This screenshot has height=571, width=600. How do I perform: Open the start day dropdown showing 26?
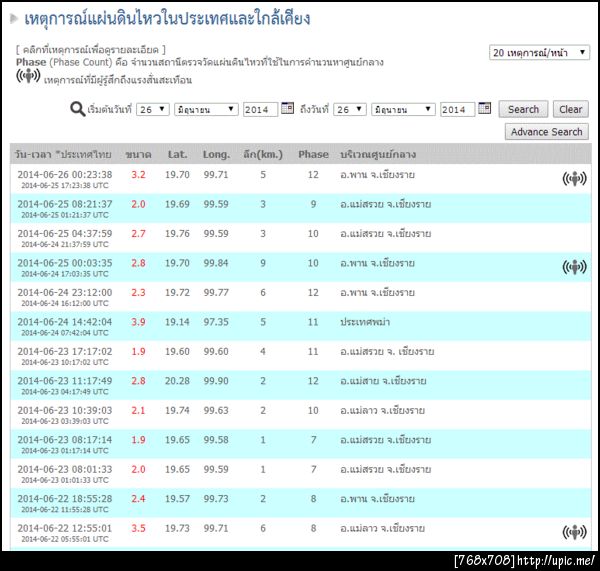coord(153,109)
